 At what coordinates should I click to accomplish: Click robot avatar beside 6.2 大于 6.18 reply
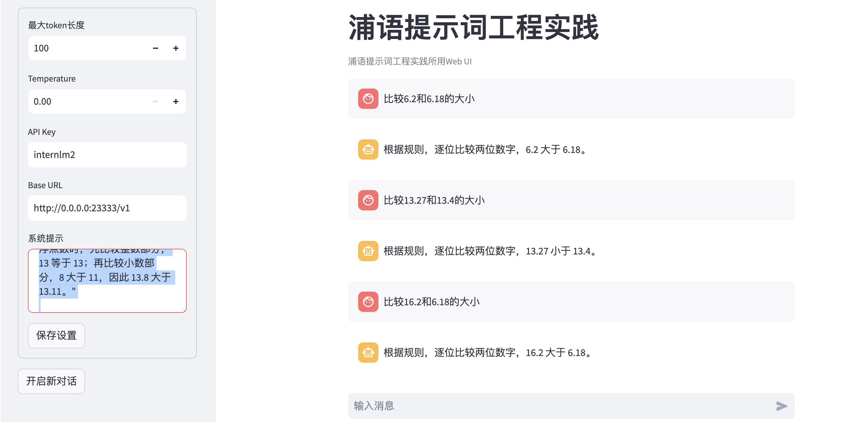368,149
